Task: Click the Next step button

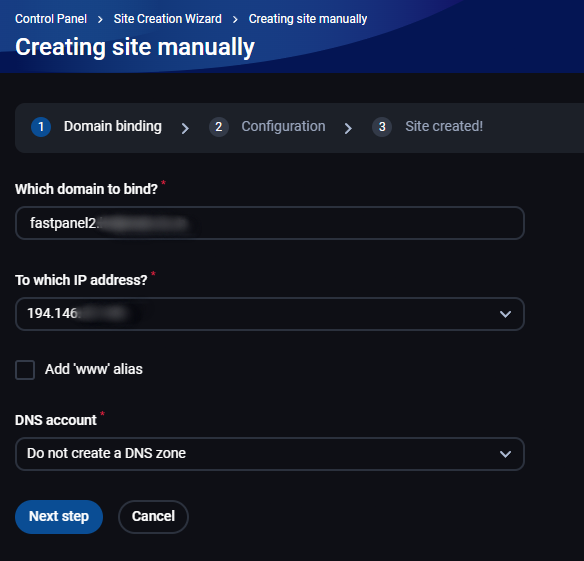Action: [59, 517]
